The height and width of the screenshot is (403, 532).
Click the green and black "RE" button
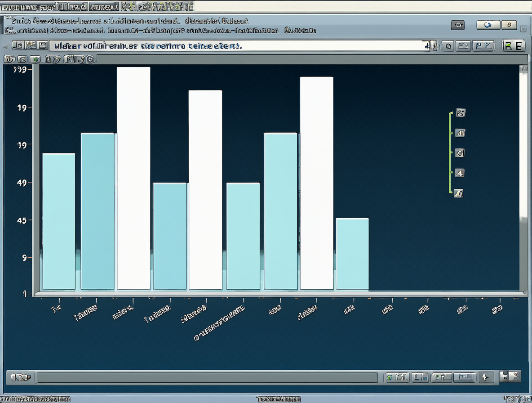coord(513,46)
